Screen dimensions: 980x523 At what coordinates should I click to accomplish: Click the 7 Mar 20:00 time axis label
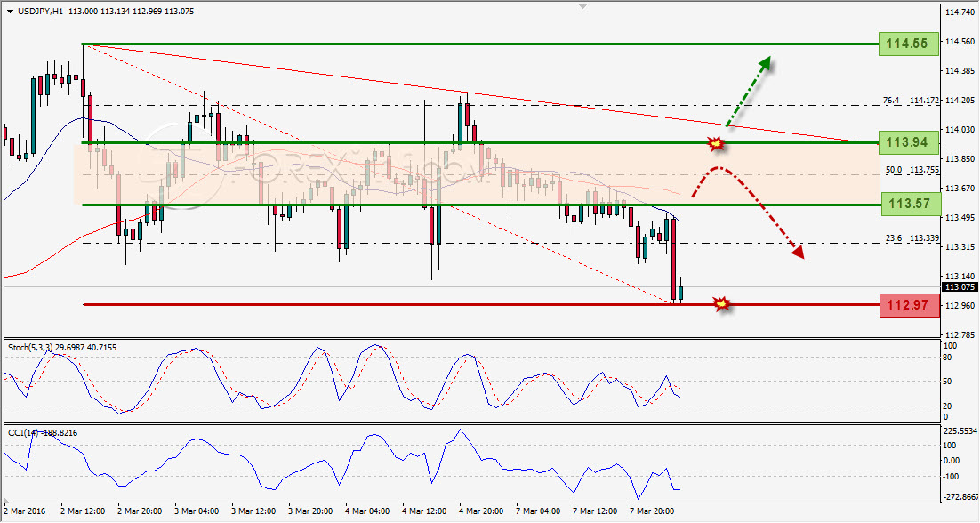coord(652,511)
